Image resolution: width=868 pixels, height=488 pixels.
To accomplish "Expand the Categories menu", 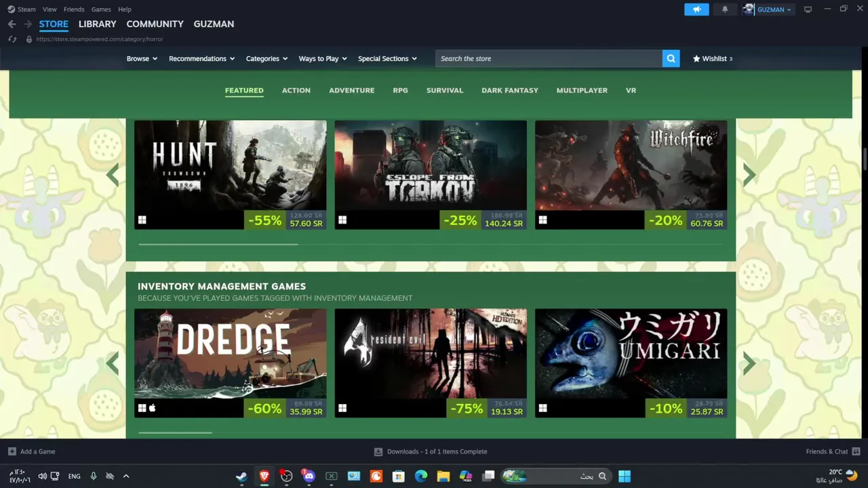I will (267, 58).
